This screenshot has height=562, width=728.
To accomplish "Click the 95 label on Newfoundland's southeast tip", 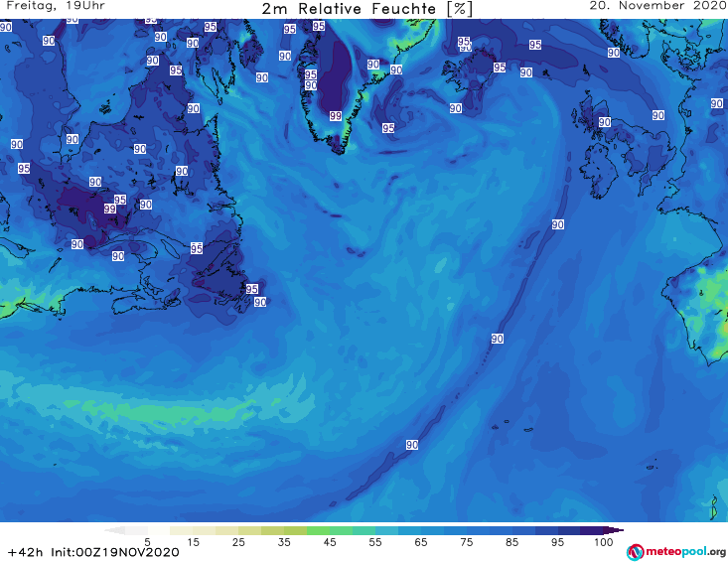I will (x=251, y=289).
